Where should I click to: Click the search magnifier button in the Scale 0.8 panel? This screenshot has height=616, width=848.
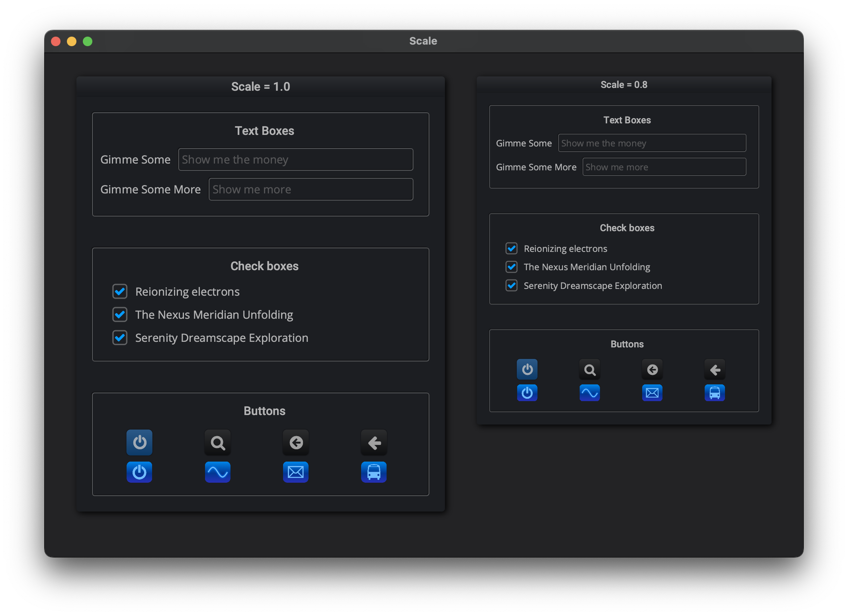[x=590, y=369]
